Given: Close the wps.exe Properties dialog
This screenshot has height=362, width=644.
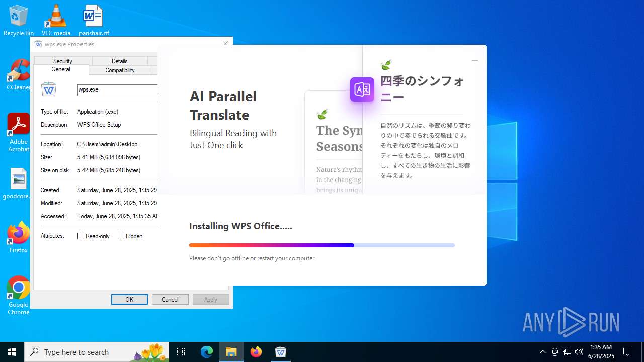Looking at the screenshot, I should coord(225,44).
